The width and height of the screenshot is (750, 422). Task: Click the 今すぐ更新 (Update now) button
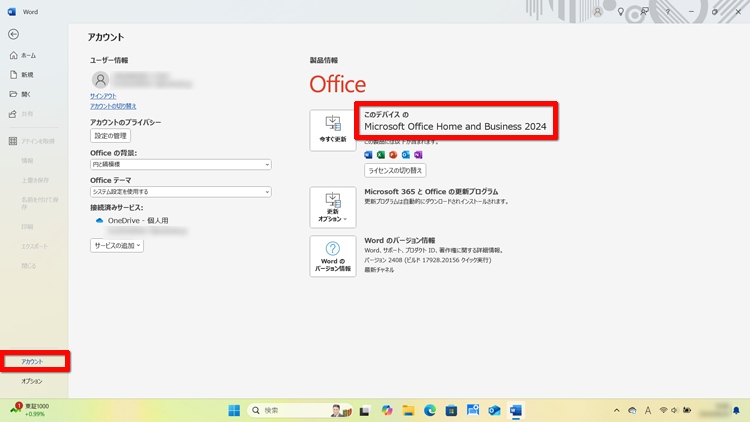click(x=332, y=130)
